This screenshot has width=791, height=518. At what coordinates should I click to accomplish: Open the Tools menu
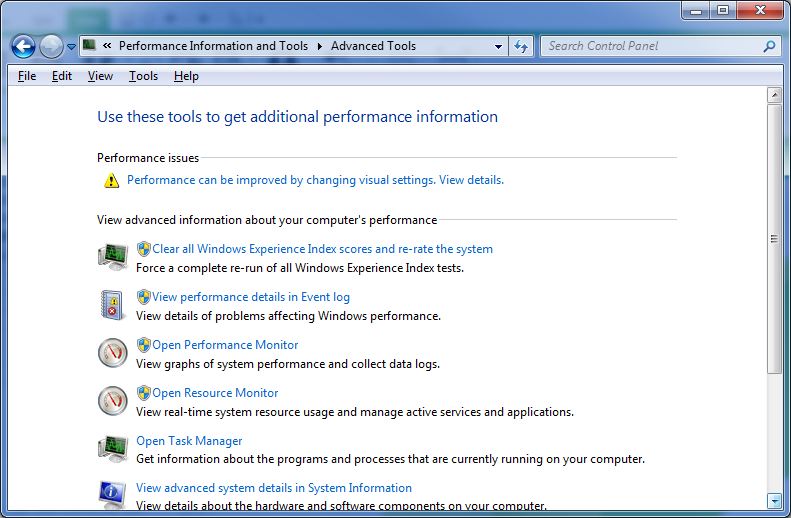pos(143,76)
